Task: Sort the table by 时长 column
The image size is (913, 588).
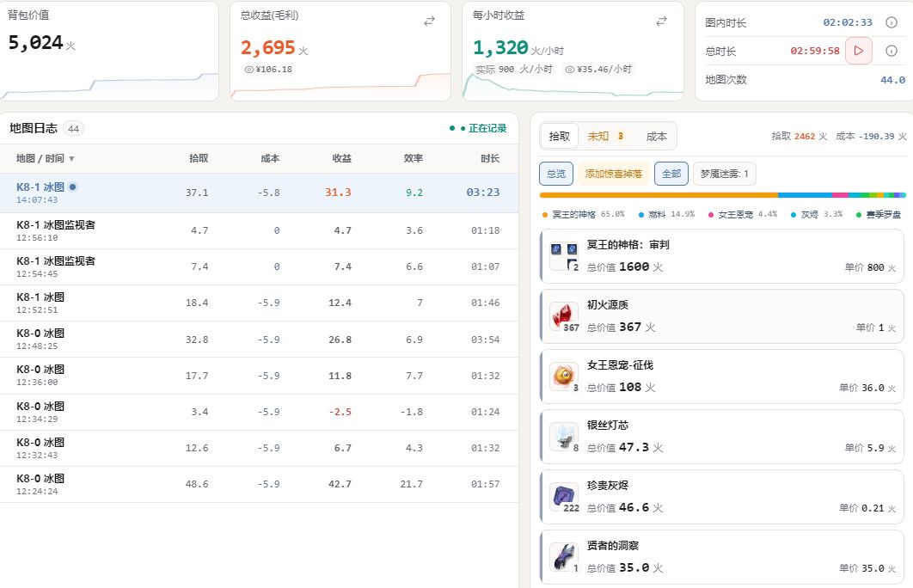Action: click(490, 158)
